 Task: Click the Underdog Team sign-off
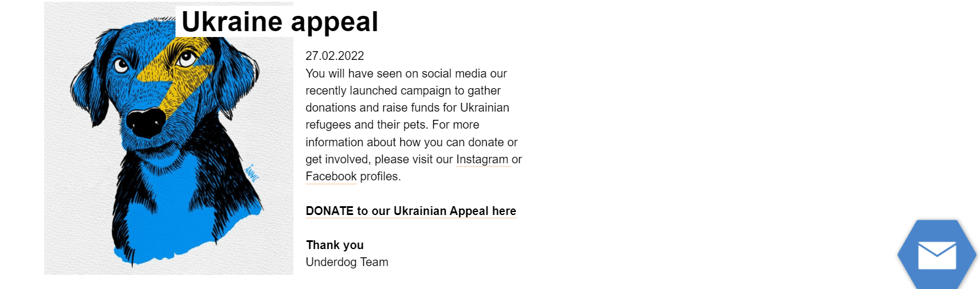pos(347,262)
